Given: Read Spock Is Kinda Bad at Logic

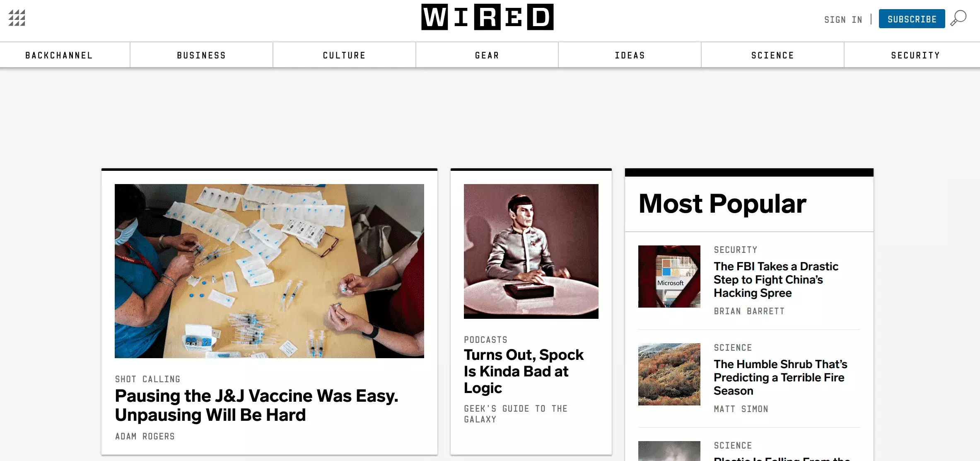Looking at the screenshot, I should [524, 371].
